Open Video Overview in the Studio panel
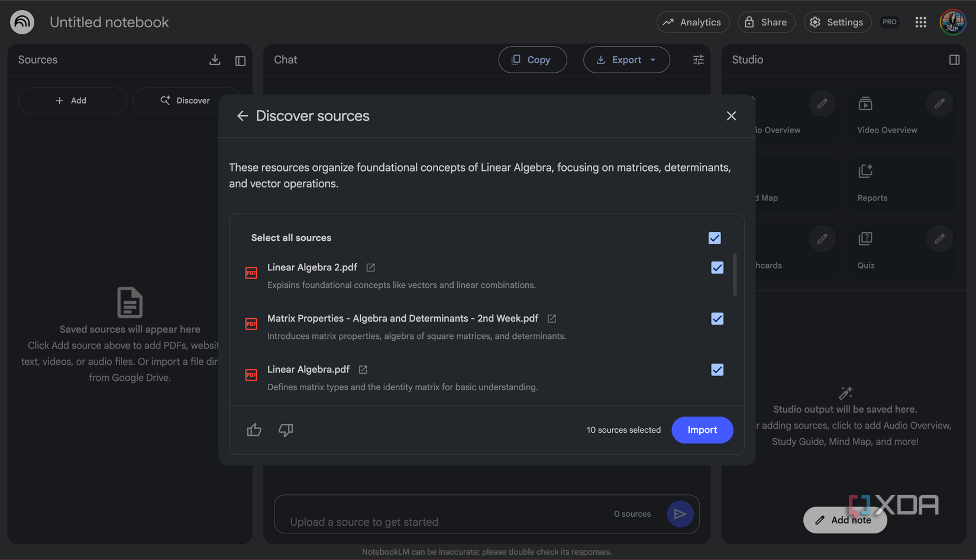This screenshot has width=976, height=560. pyautogui.click(x=887, y=115)
